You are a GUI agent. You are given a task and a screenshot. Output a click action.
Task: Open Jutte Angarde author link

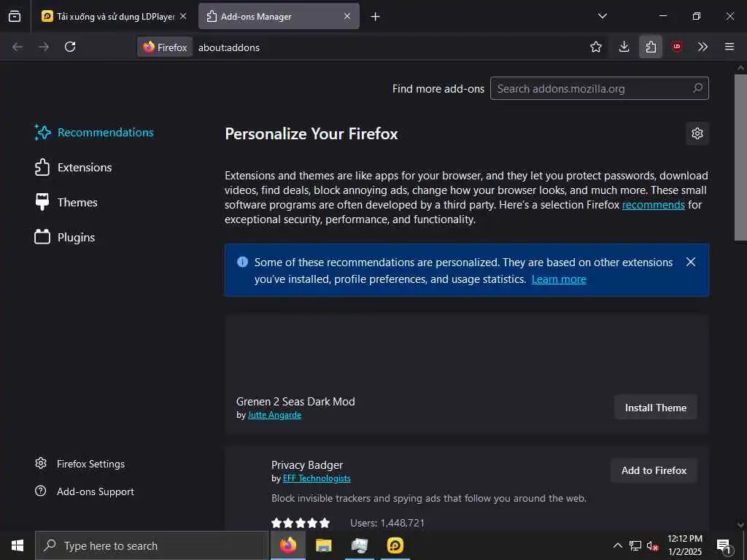point(274,415)
